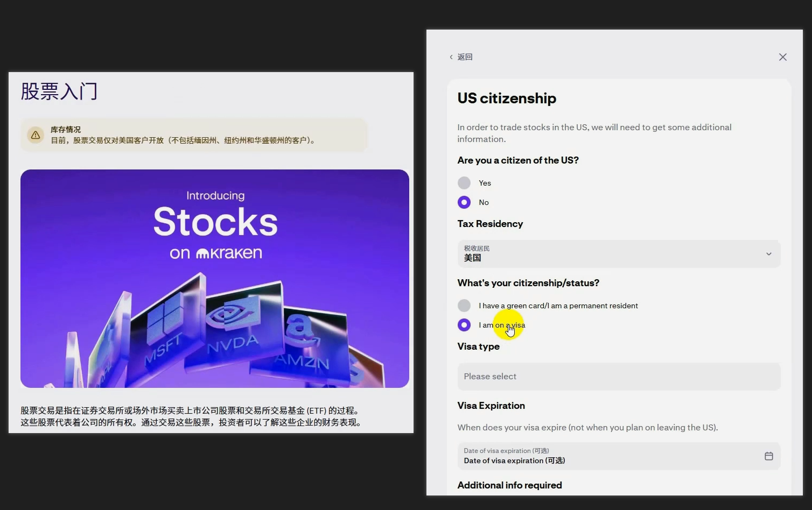Screen dimensions: 812x510
Task: Click the warning triangle icon in notice
Action: pyautogui.click(x=36, y=135)
